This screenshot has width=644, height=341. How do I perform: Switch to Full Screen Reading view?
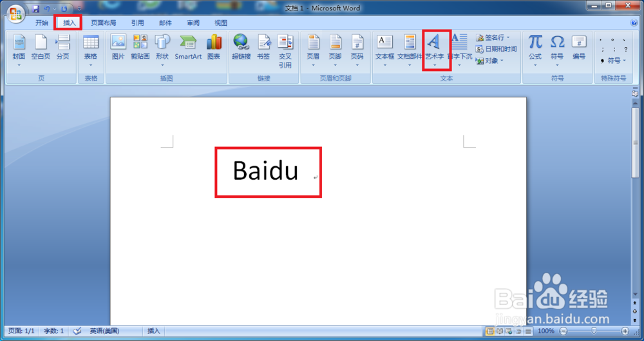point(500,331)
